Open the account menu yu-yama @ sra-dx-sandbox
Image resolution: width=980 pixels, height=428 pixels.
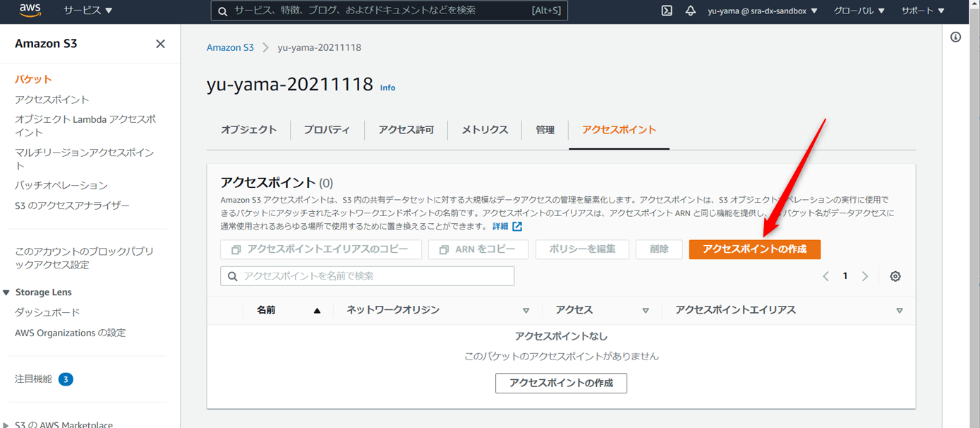[763, 11]
